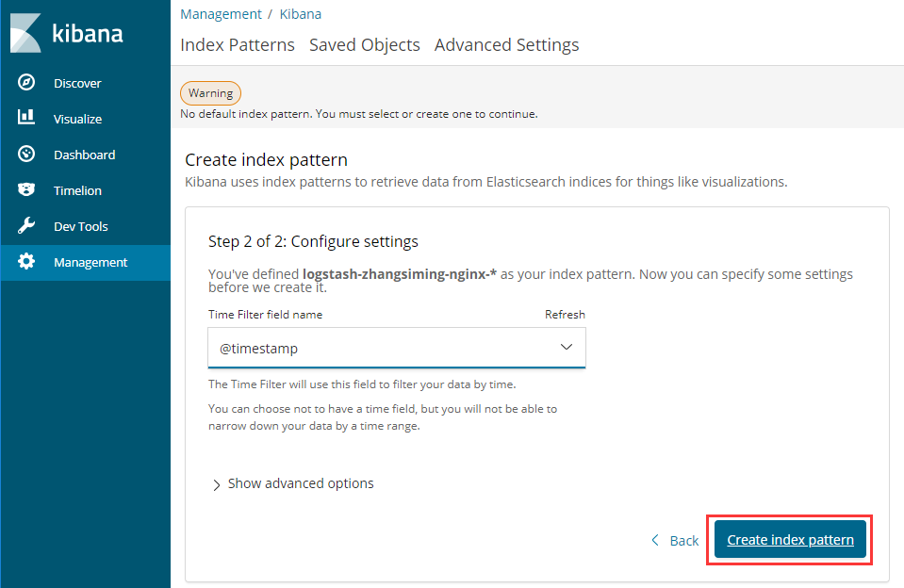Select Timelion in the sidebar
This screenshot has width=904, height=588.
pyautogui.click(x=77, y=190)
